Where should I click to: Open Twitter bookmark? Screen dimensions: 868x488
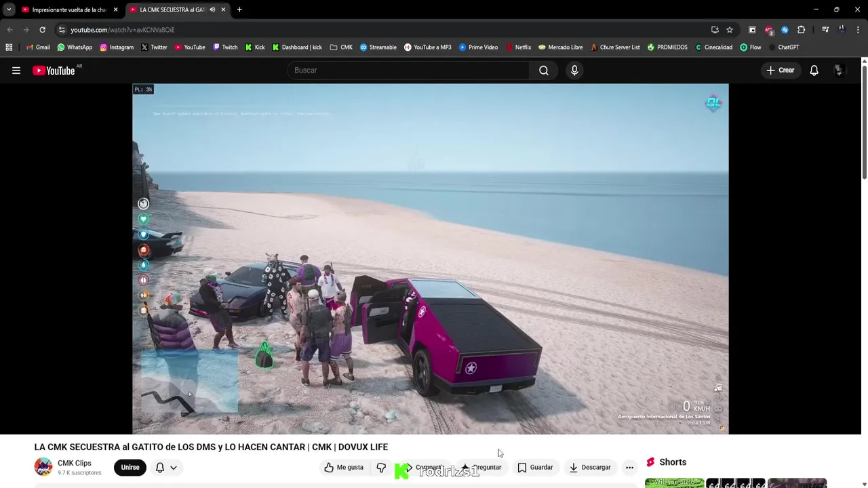coord(154,47)
